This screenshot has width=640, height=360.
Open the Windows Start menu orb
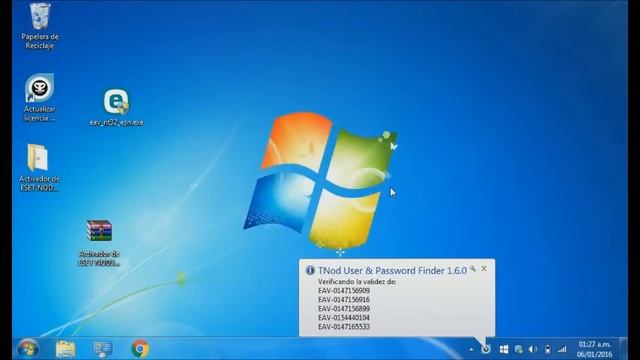click(28, 349)
